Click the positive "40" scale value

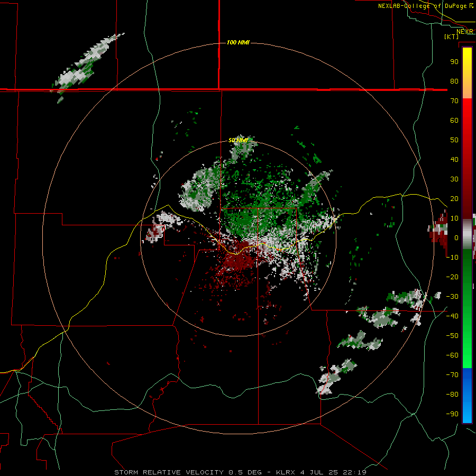click(x=454, y=160)
